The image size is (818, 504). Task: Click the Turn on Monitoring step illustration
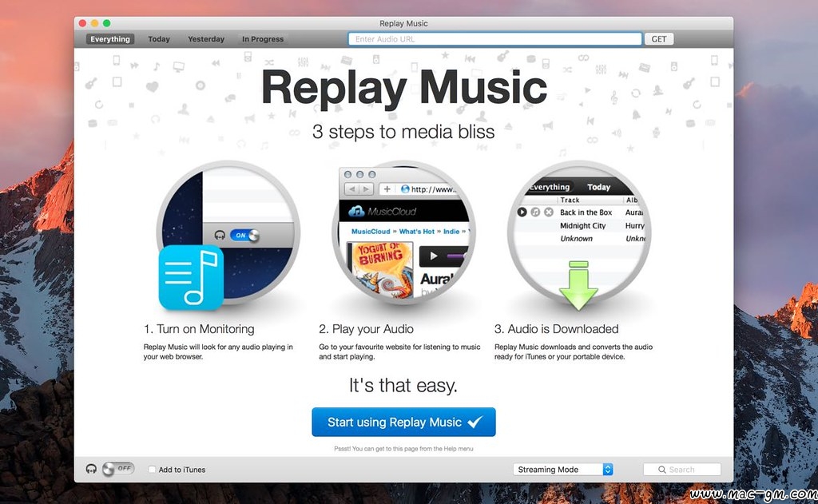coord(228,233)
